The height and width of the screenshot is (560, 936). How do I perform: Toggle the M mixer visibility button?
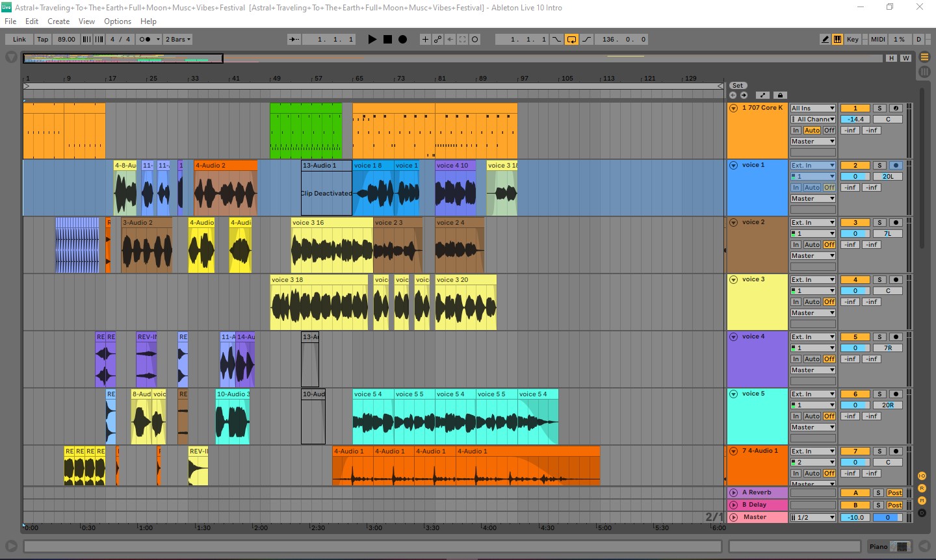pyautogui.click(x=922, y=501)
